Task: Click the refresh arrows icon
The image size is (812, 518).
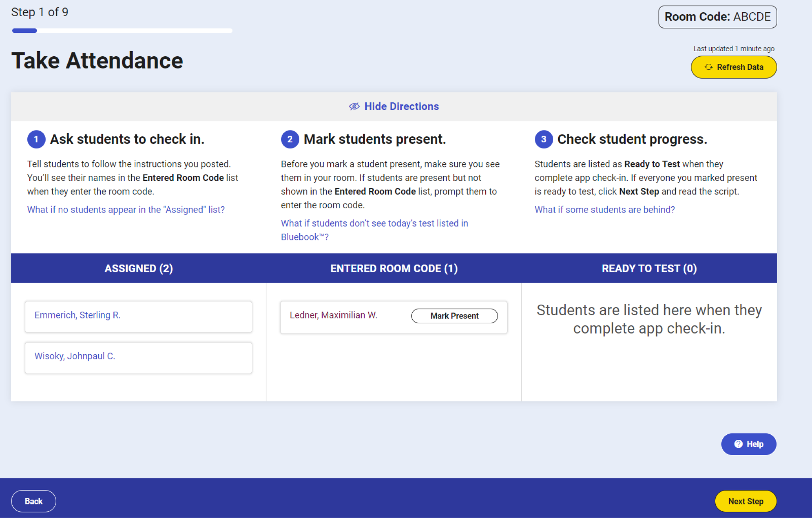Action: (x=709, y=67)
